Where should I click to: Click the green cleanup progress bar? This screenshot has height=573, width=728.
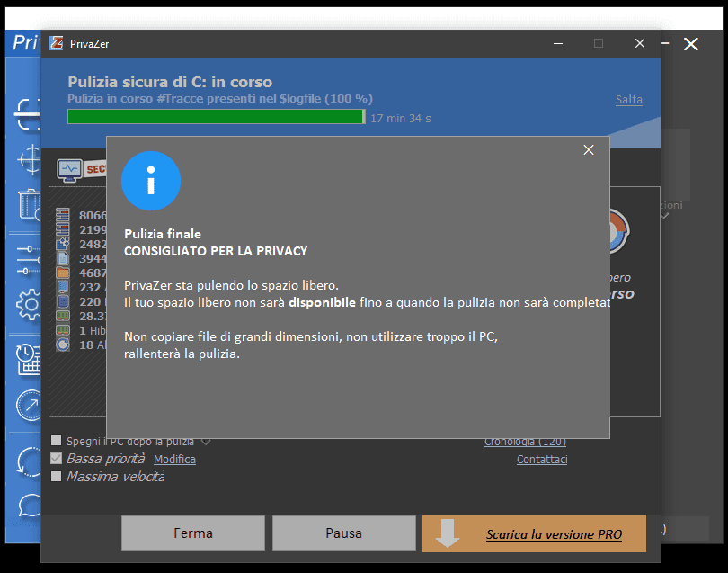[217, 117]
